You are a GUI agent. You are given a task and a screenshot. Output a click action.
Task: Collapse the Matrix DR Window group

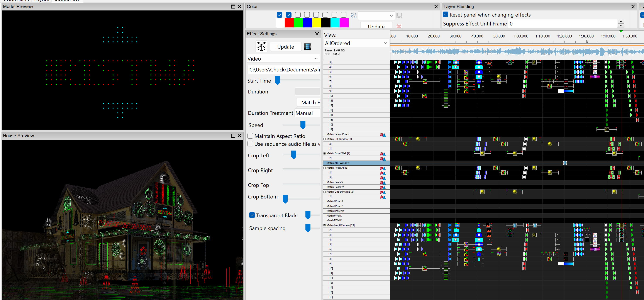[325, 139]
